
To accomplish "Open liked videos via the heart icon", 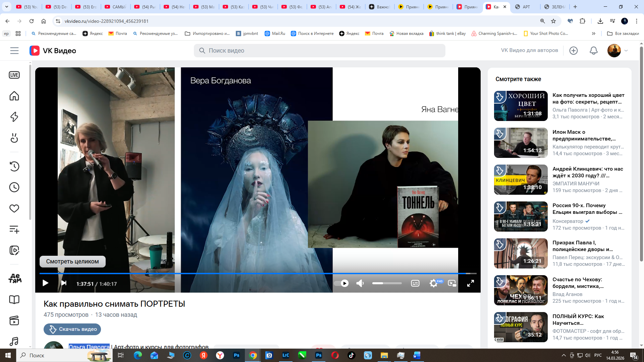I will [14, 208].
